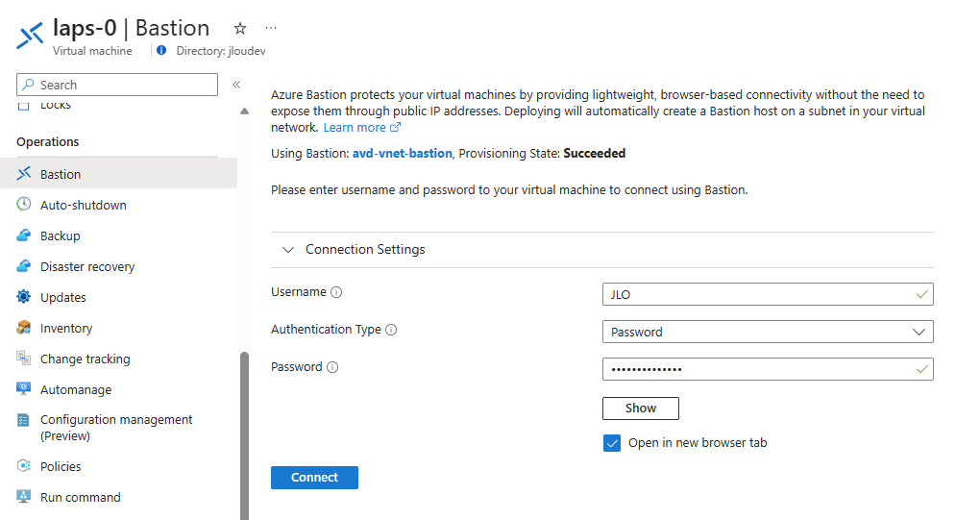Click the Auto-shutdown clock icon

[24, 204]
